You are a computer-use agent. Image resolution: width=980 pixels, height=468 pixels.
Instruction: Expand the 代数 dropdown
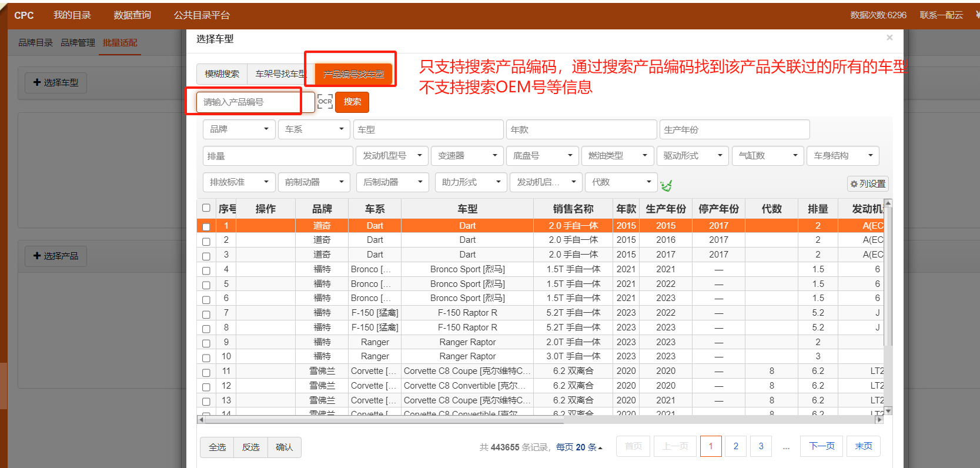621,182
